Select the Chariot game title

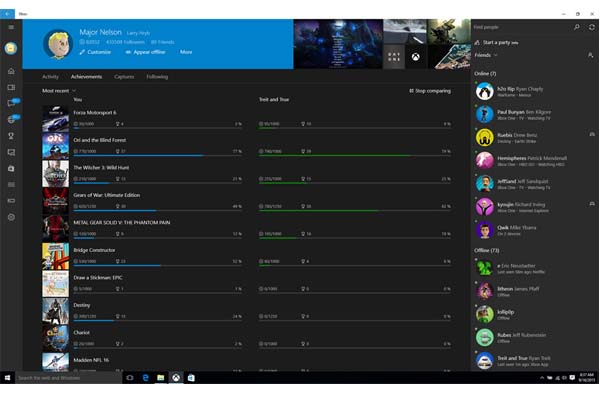pyautogui.click(x=82, y=333)
